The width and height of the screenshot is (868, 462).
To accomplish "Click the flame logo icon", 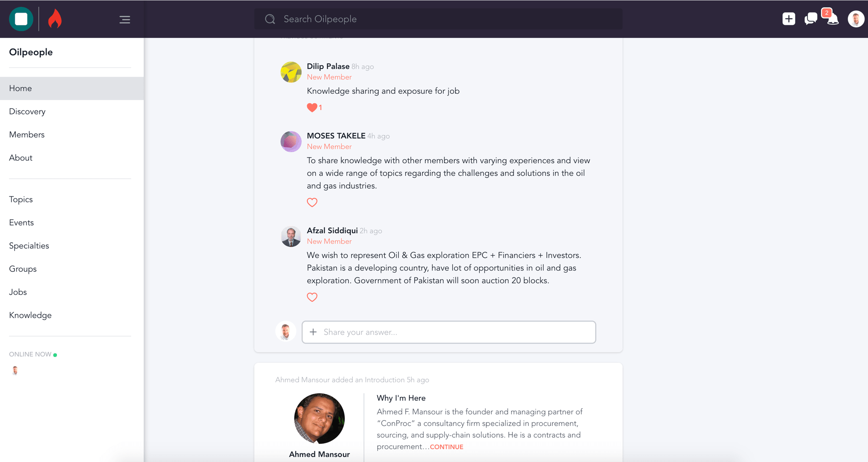I will [55, 19].
